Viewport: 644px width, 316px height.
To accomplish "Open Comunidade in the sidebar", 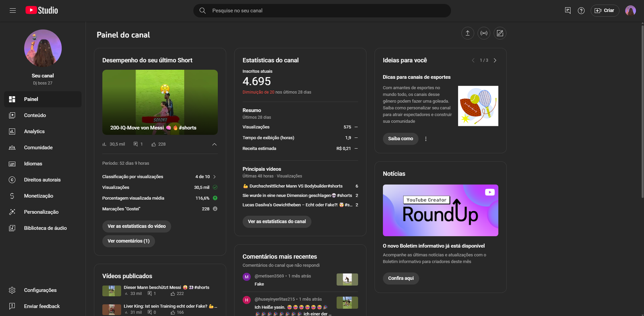I will [43, 147].
